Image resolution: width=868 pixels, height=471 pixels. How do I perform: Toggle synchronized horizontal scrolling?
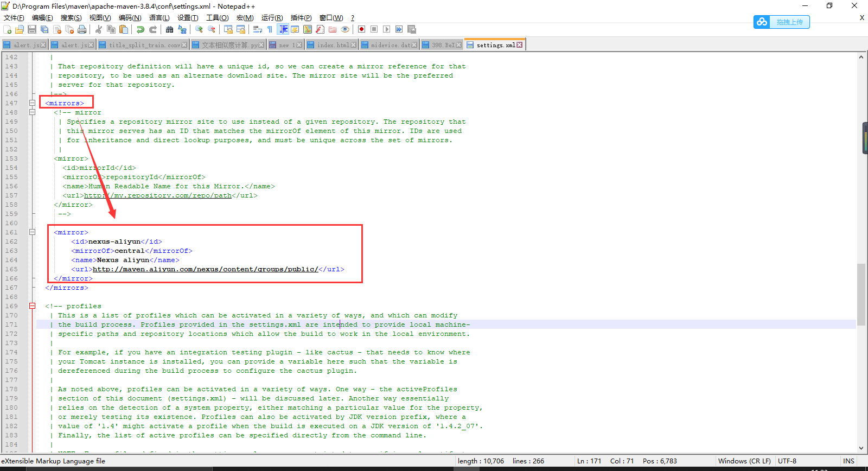(241, 29)
